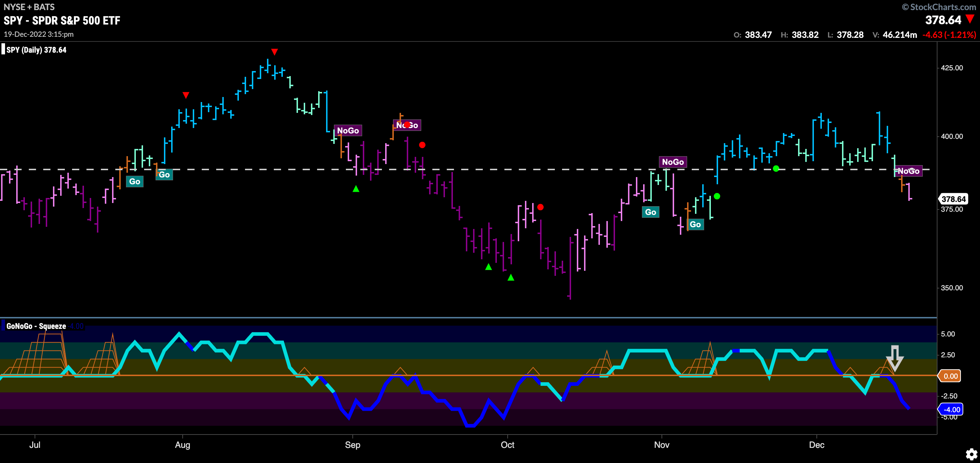Select the second Go label before August
The image size is (980, 463).
(164, 175)
